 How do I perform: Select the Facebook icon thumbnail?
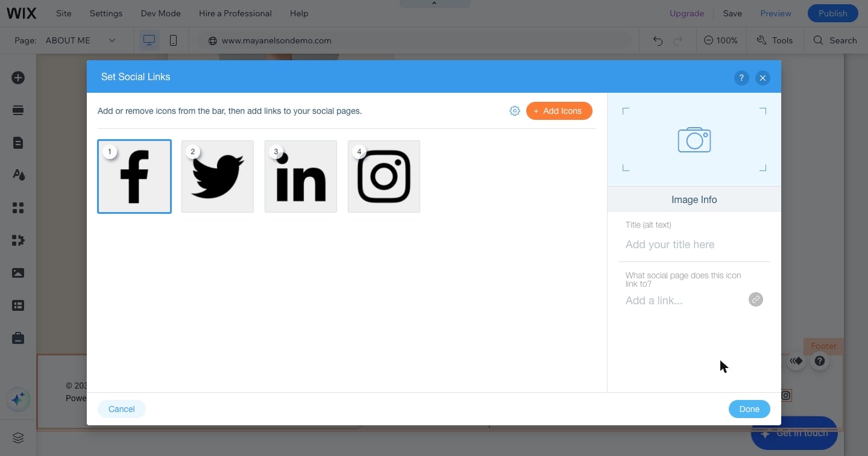(x=134, y=176)
